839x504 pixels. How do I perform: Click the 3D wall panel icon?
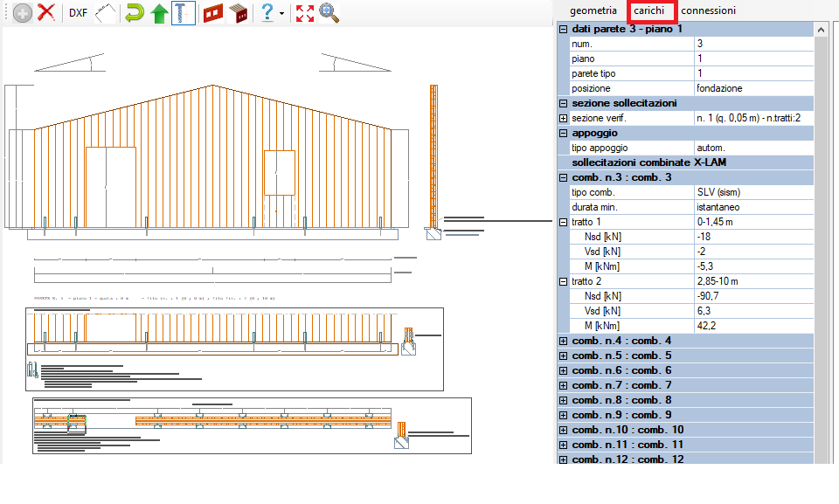point(238,13)
